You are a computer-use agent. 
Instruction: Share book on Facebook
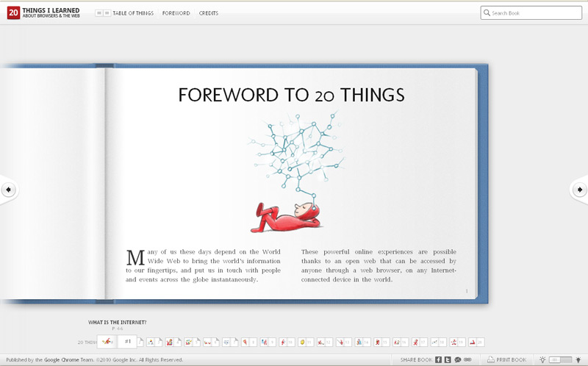point(438,359)
